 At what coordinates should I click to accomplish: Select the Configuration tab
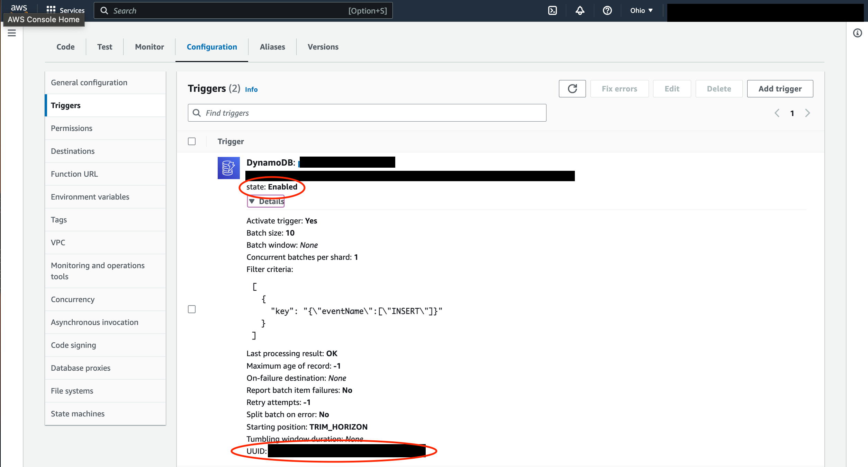(x=212, y=47)
